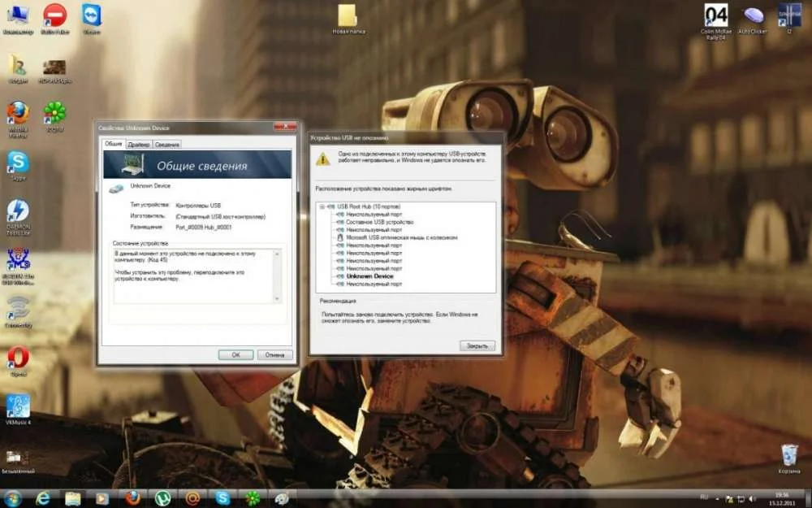Click the Port_#0009.Hub_#0001 location value
The image size is (812, 508).
click(x=204, y=227)
